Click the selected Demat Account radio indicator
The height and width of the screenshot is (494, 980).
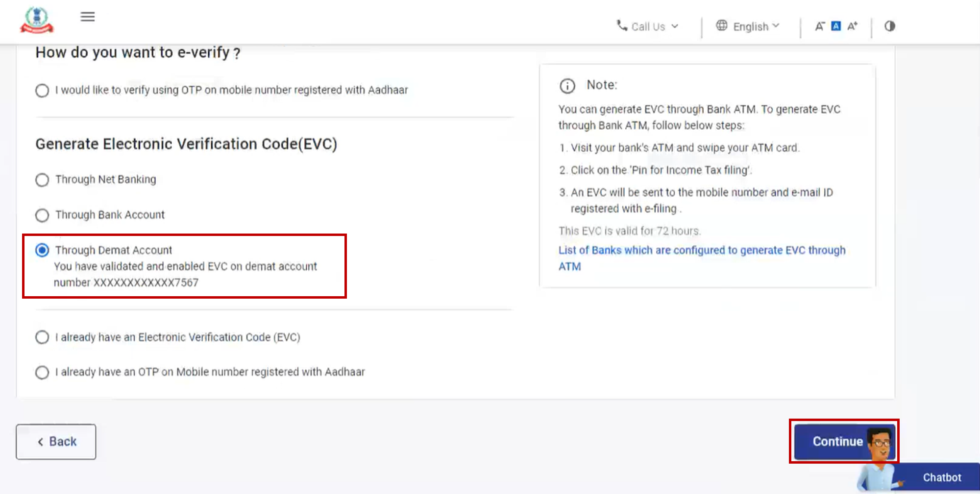(x=42, y=250)
